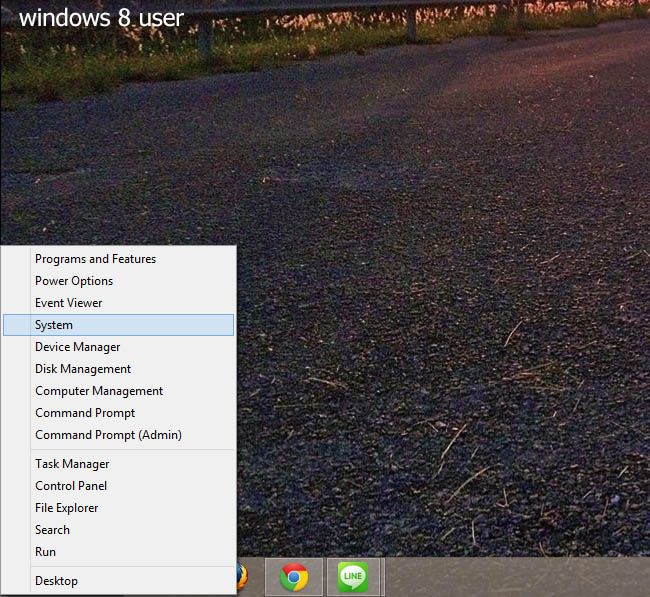Launch Device Manager from the menu
650x597 pixels.
(x=119, y=347)
